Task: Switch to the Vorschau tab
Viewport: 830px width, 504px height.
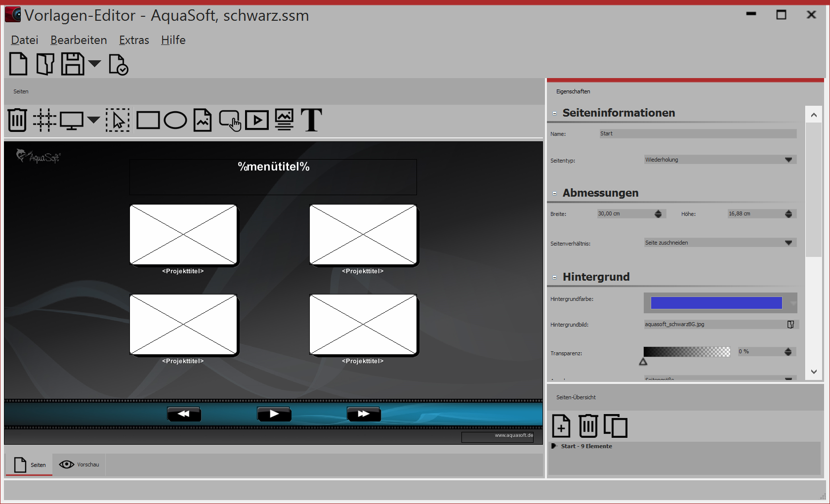Action: [x=79, y=464]
